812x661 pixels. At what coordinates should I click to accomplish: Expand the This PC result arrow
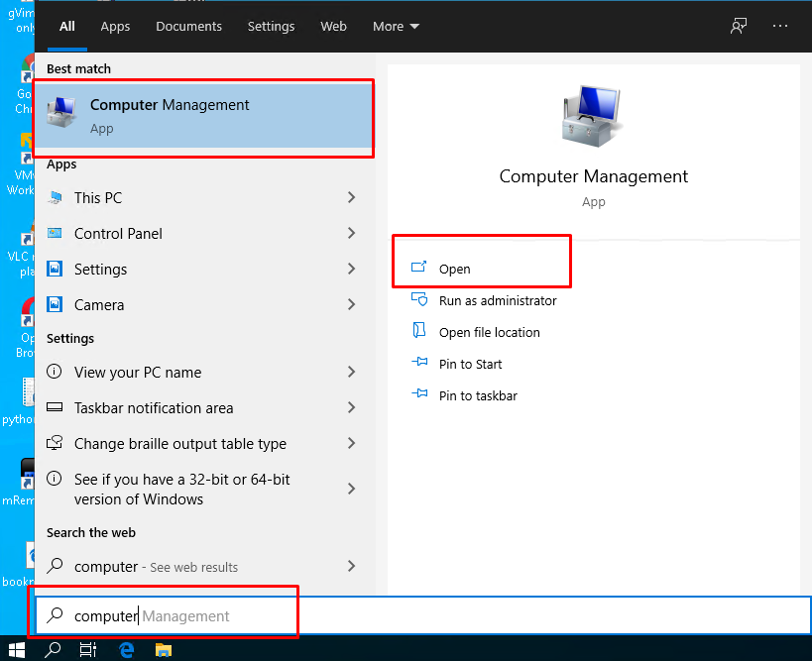coord(352,197)
